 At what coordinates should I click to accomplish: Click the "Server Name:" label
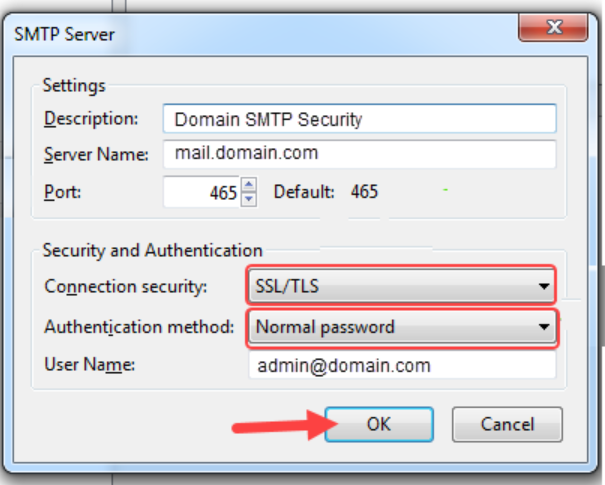point(96,155)
